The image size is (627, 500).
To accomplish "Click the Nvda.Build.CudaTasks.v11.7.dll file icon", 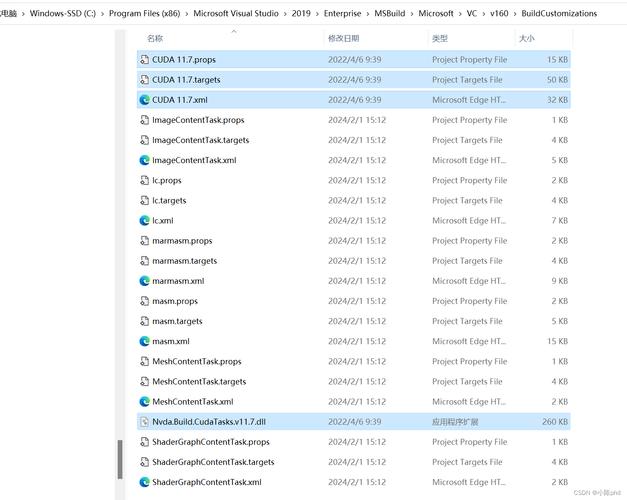I will [x=144, y=422].
